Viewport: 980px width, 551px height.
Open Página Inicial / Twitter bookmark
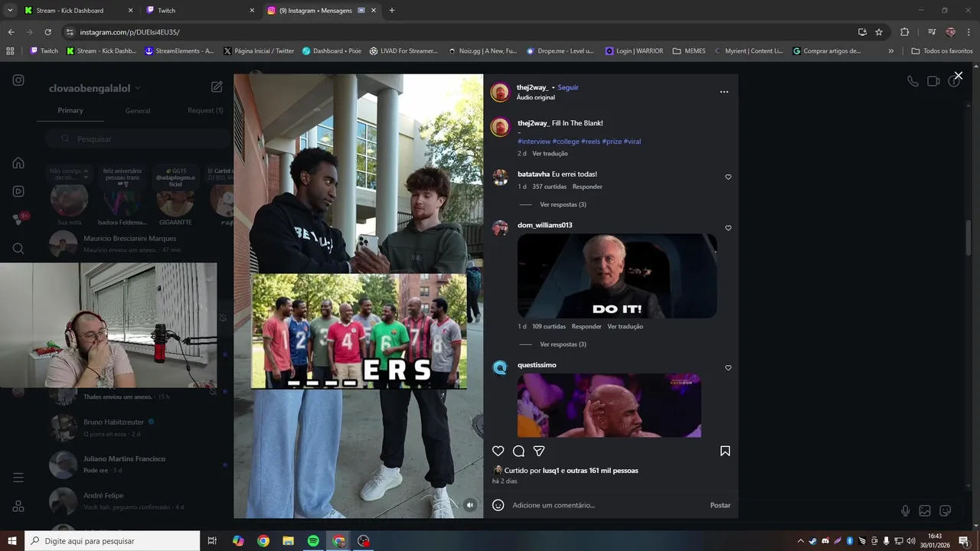(259, 51)
